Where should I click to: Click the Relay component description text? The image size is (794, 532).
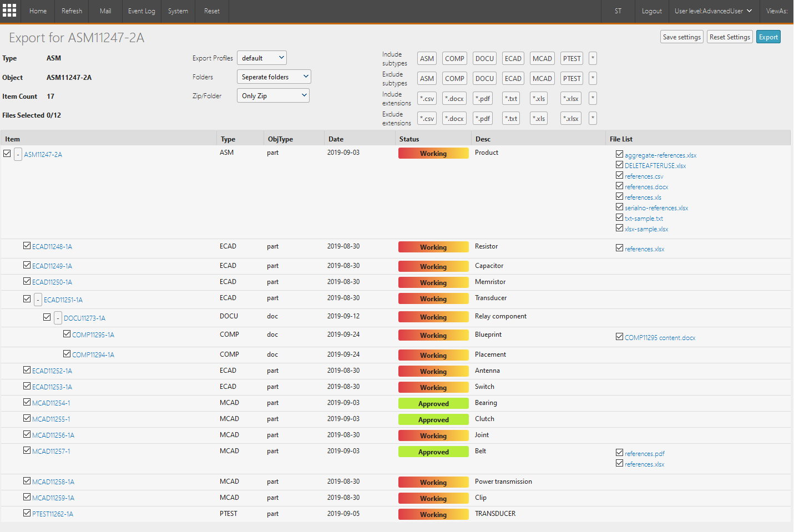[500, 316]
